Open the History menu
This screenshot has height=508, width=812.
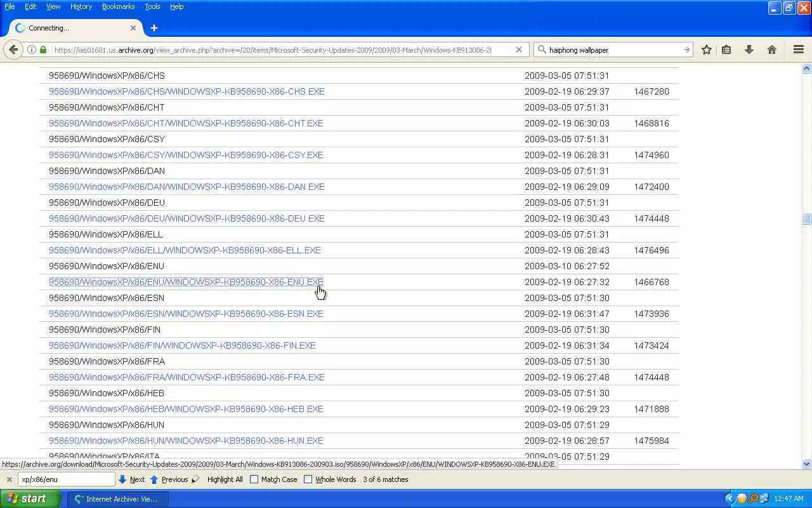[81, 6]
